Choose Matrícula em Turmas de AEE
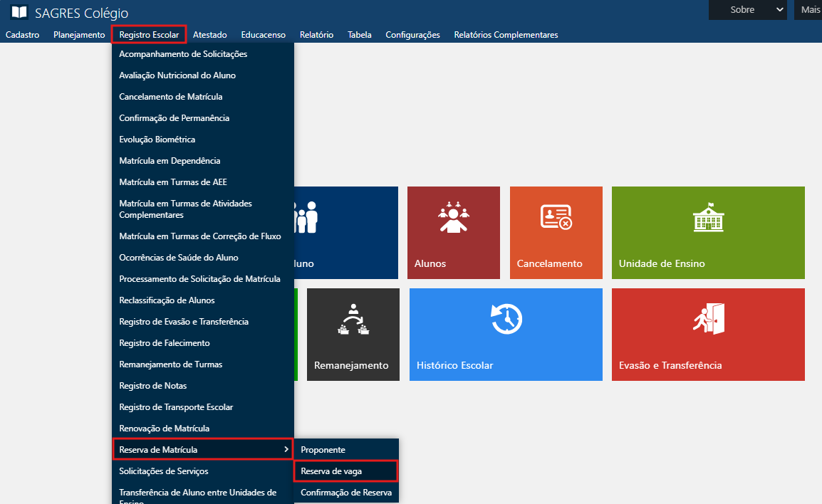822x504 pixels. click(203, 182)
